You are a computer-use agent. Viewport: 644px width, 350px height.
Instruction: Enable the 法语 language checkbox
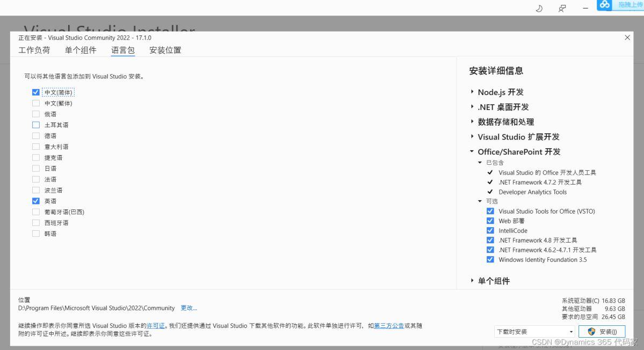click(36, 179)
